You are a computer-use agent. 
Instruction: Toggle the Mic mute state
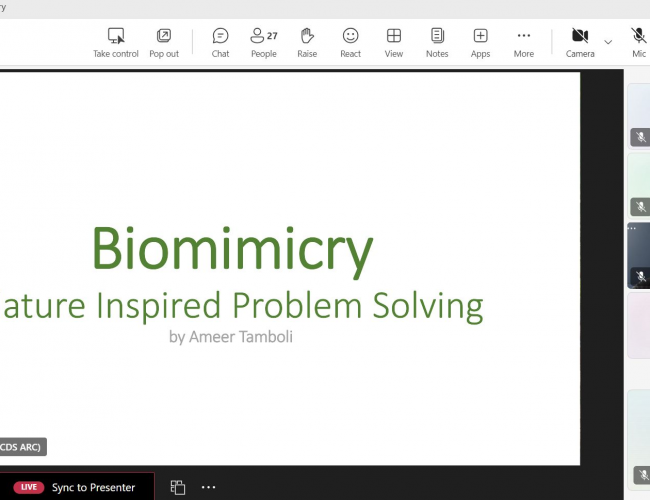[x=639, y=42]
